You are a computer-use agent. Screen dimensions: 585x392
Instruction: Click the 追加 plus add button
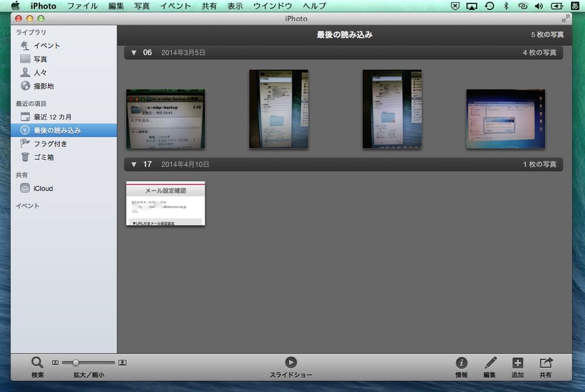pyautogui.click(x=518, y=367)
